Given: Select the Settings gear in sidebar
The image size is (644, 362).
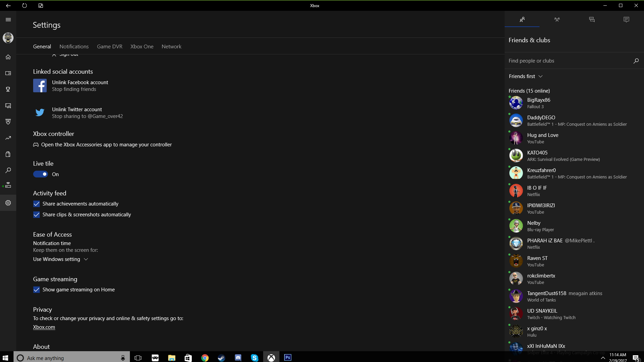Looking at the screenshot, I should (8, 203).
